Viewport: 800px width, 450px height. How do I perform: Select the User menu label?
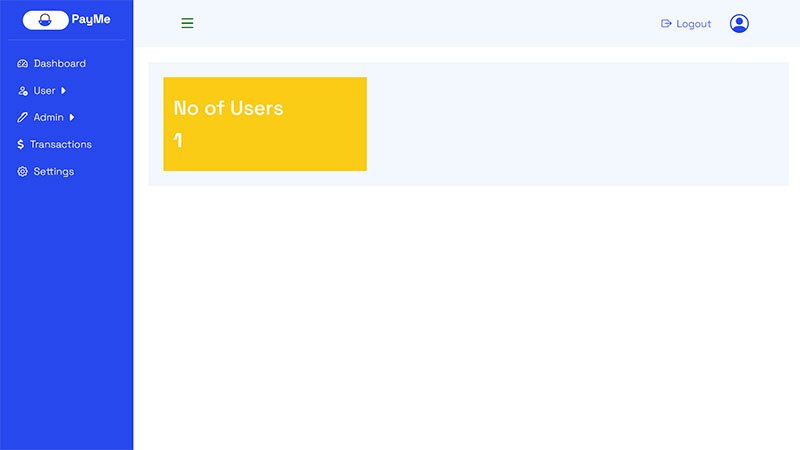click(x=44, y=91)
